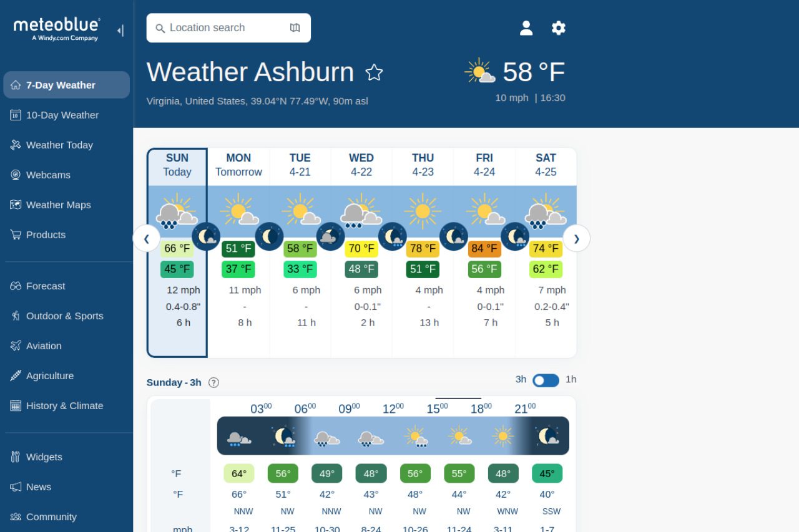
Task: Click the 84 °F high temperature badge
Action: [x=484, y=249]
